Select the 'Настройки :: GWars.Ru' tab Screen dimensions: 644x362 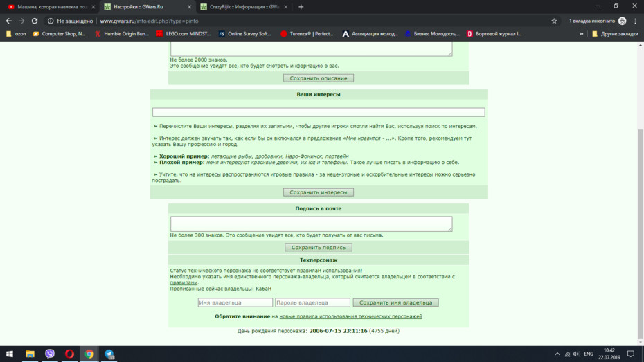(147, 6)
